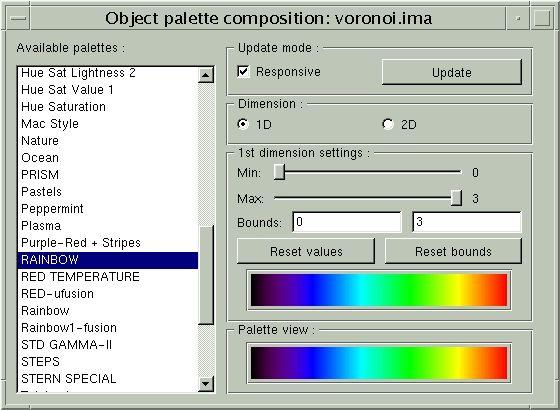Screen dimensions: 560x410
Task: Click the palette list scrollbar thumb
Action: (x=206, y=275)
